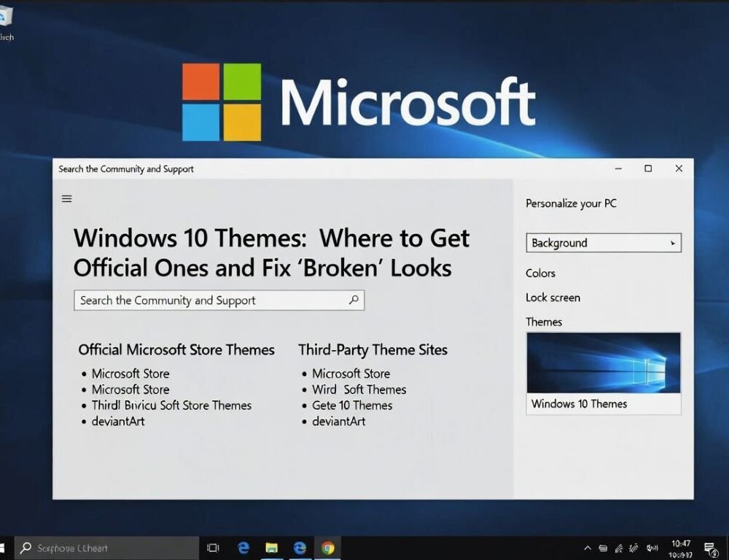Open deviantArt under Third-Party Theme Sites
This screenshot has height=560, width=729.
point(338,421)
